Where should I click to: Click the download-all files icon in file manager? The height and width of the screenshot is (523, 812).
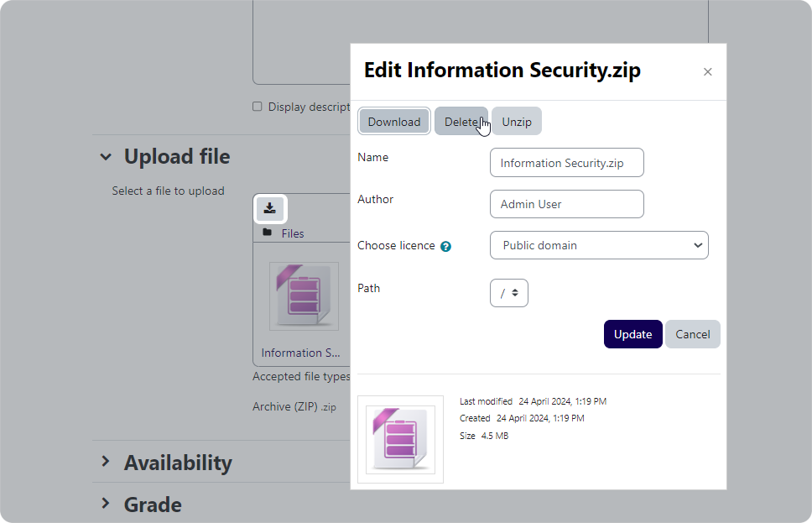click(x=270, y=209)
